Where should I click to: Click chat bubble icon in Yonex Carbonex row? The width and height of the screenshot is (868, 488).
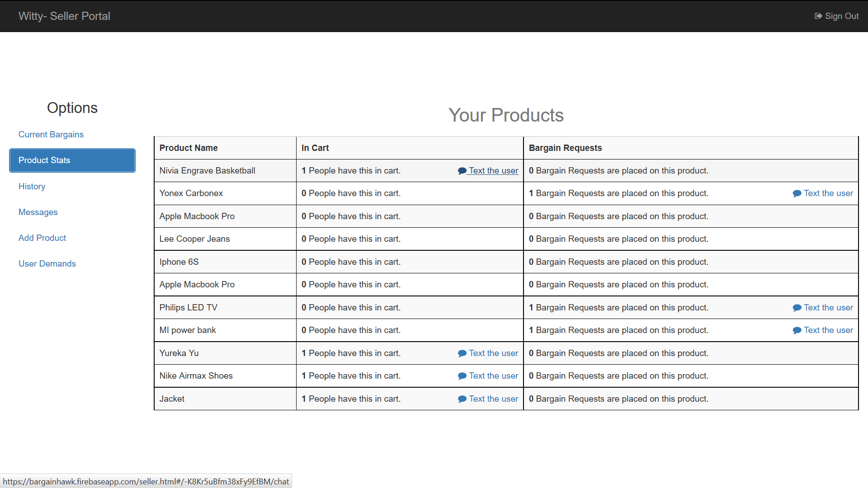click(x=797, y=194)
